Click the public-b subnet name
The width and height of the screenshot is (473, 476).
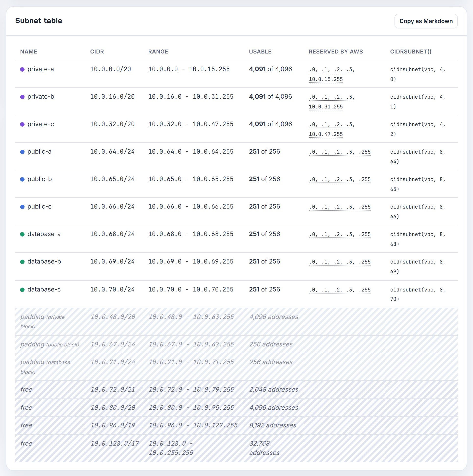click(40, 179)
